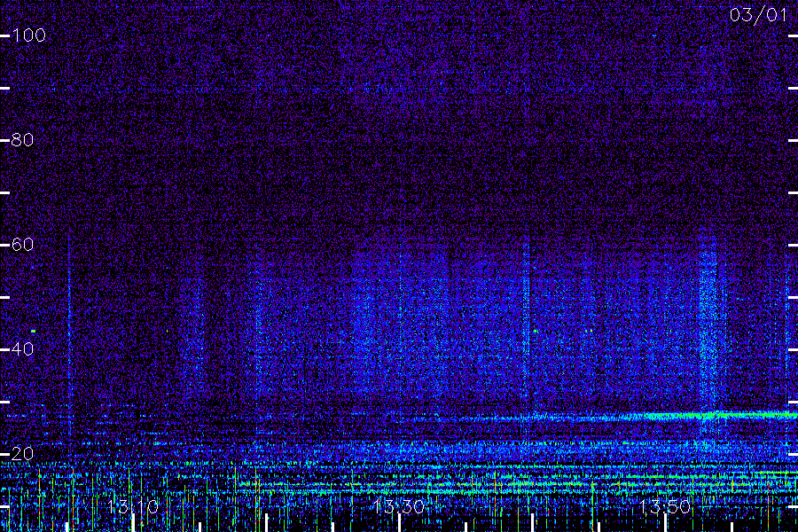Viewport: 798px width, 532px height.
Task: Click the 03/01 date label
Action: click(x=758, y=15)
